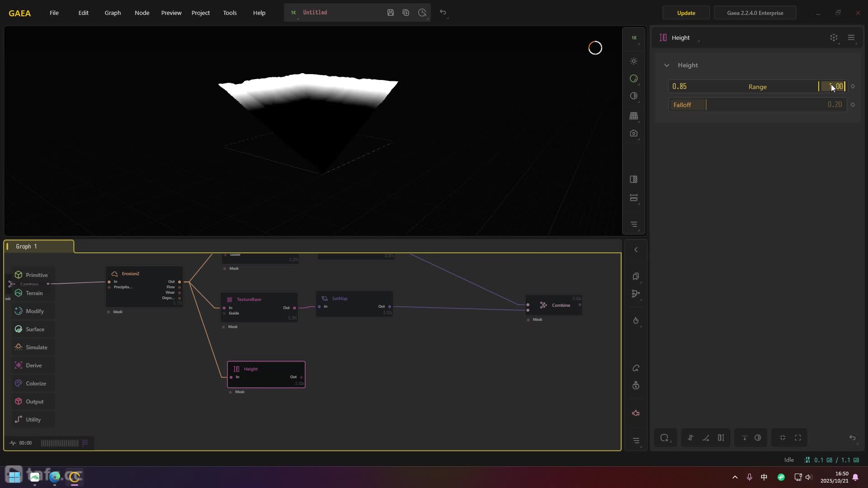868x488 pixels.
Task: Click the camera screenshot icon in viewport toolbar
Action: click(634, 134)
